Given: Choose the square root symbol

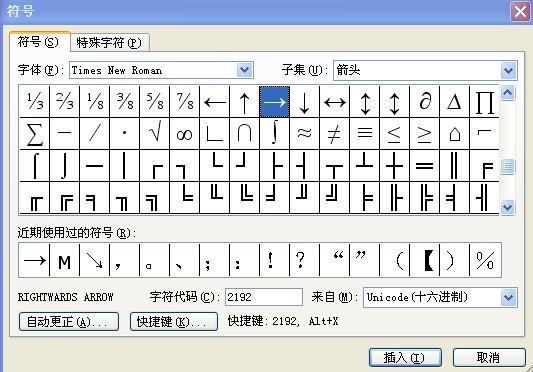Looking at the screenshot, I should [x=155, y=134].
